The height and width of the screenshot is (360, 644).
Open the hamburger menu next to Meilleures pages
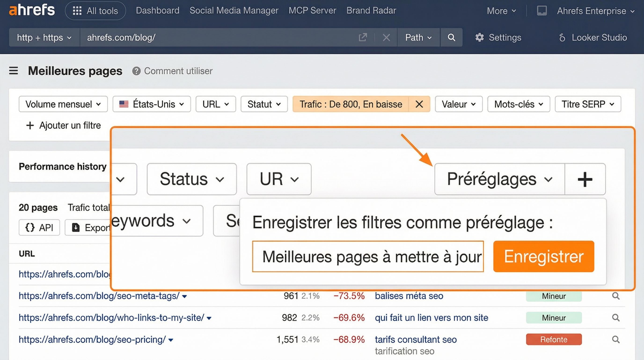14,71
